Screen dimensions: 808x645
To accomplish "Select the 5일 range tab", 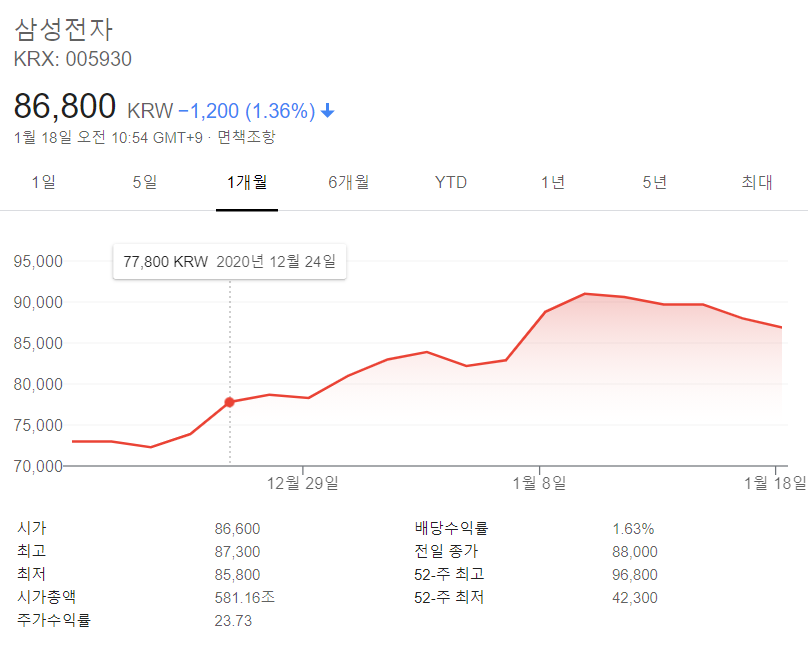I will point(145,182).
